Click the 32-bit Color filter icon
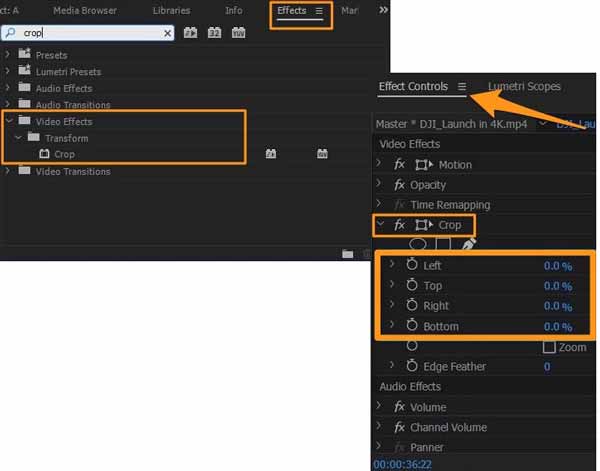The image size is (600, 471). click(x=214, y=33)
